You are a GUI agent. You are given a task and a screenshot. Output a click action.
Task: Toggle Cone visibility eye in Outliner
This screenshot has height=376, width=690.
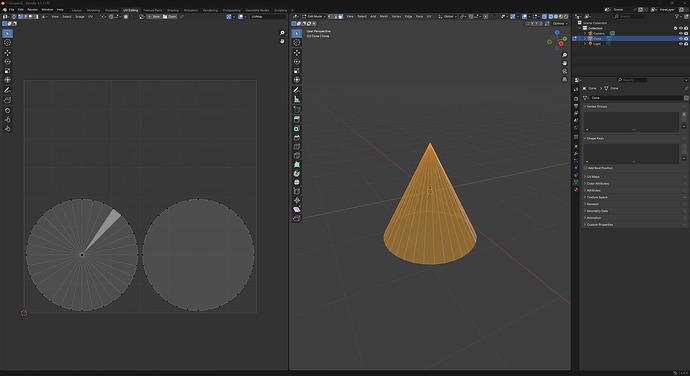[681, 39]
